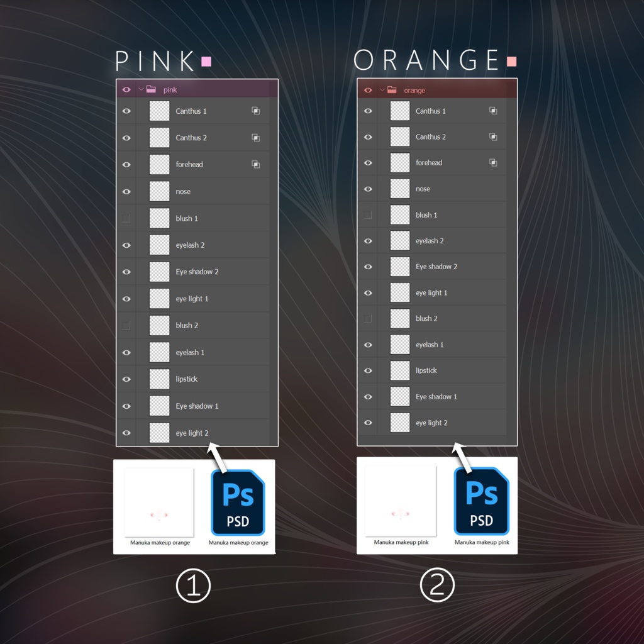This screenshot has height=644, width=644.
Task: Select 'eyelash 2' name in orange panel
Action: 430,241
